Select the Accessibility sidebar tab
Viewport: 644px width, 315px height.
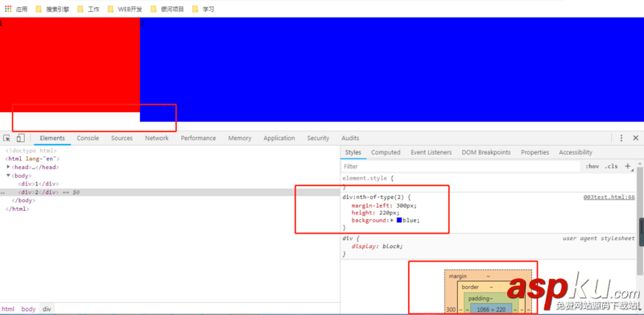click(x=576, y=152)
